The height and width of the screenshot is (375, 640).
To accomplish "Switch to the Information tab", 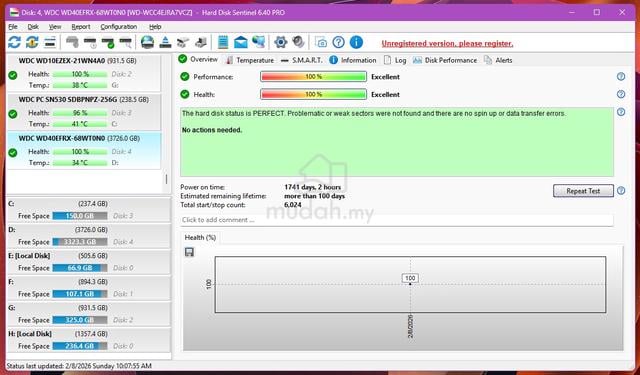I will pyautogui.click(x=353, y=60).
